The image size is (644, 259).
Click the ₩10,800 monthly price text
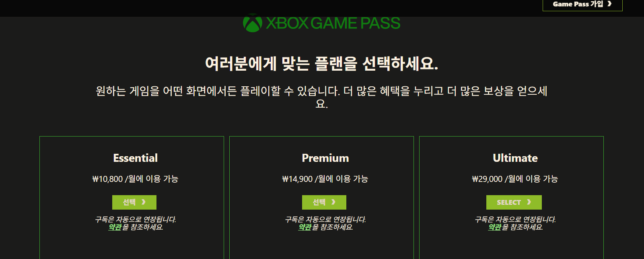click(135, 179)
